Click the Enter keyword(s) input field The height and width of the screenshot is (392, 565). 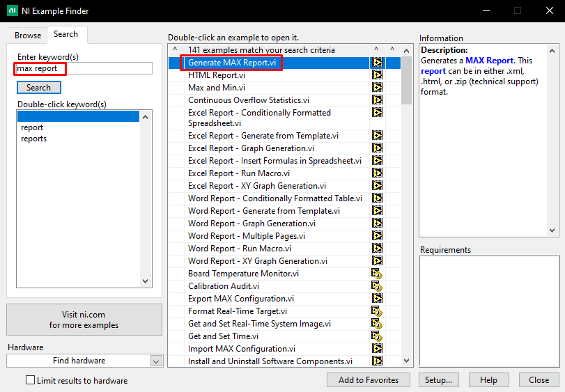[84, 68]
